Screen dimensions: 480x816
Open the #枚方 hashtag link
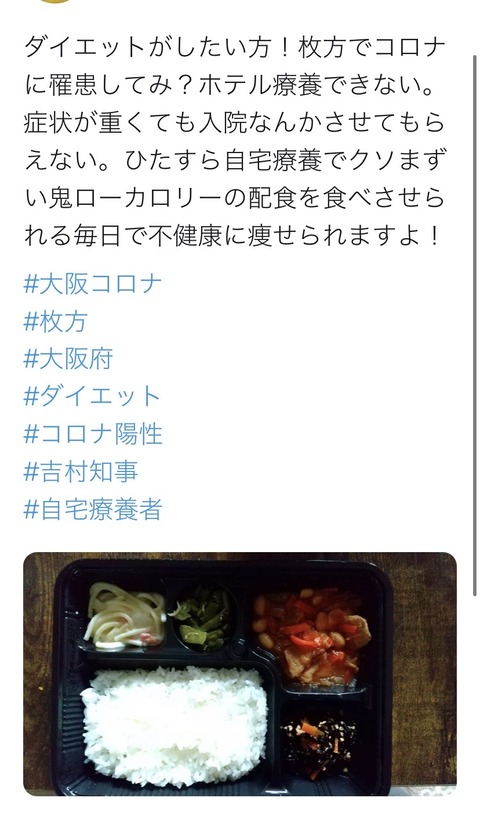55,322
